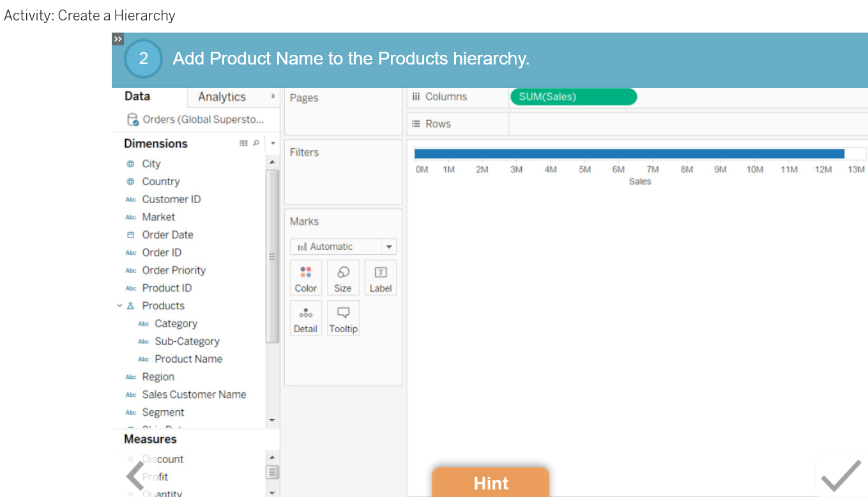Click the Tooltip marks card button
This screenshot has height=497, width=868.
[x=343, y=319]
